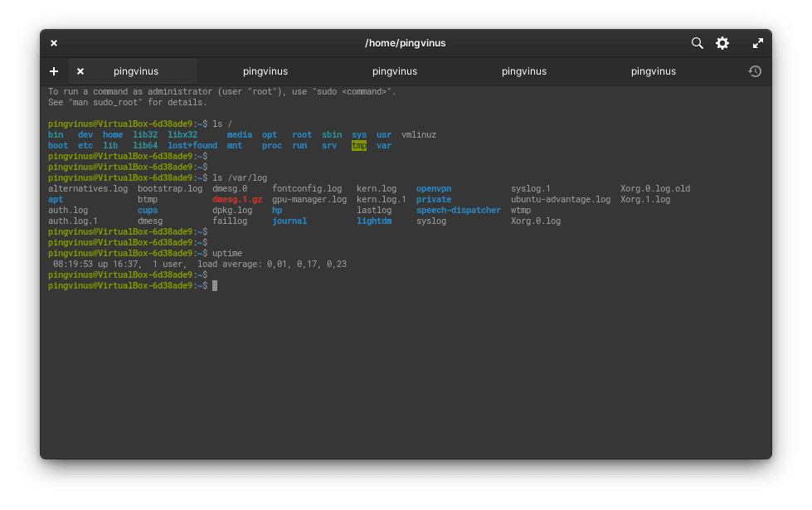Select the fourth pingvinus tab
Image resolution: width=812 pixels, height=510 pixels.
[524, 71]
